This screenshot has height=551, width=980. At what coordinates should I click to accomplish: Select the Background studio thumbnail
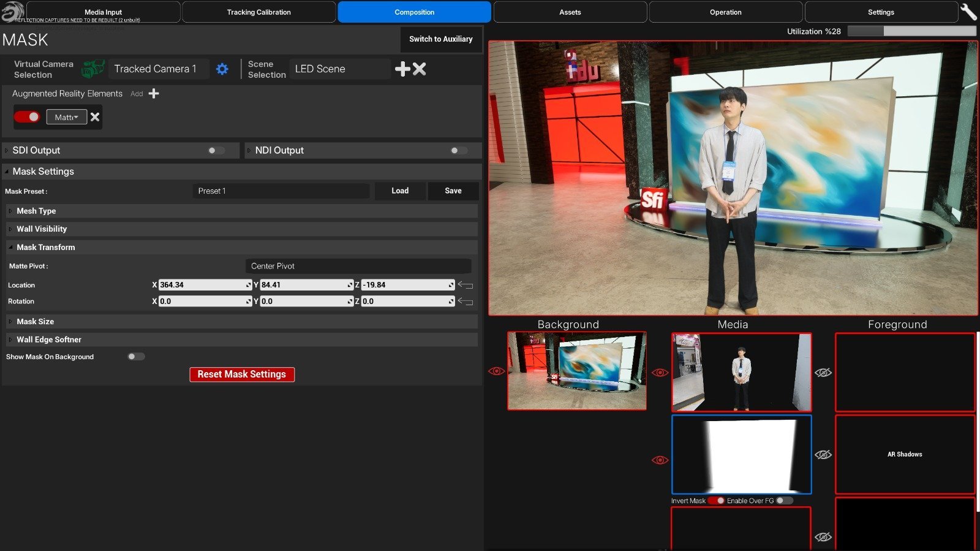(x=577, y=371)
